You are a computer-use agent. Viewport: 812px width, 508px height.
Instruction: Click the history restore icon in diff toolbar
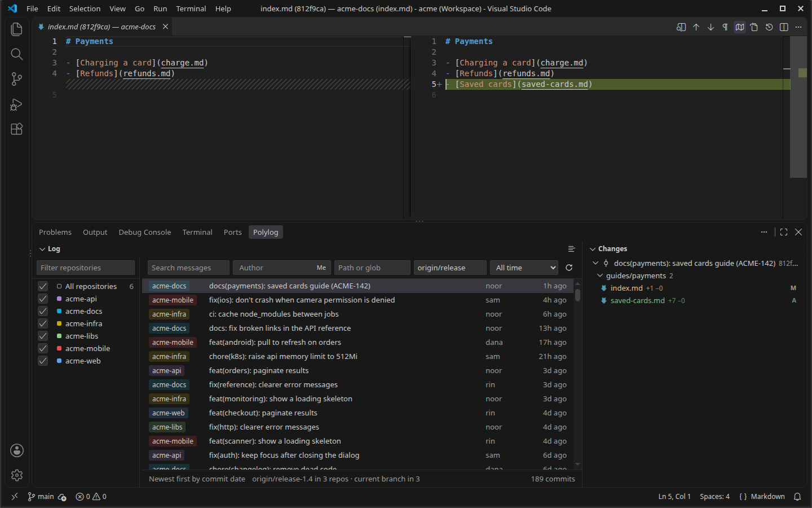(x=769, y=27)
